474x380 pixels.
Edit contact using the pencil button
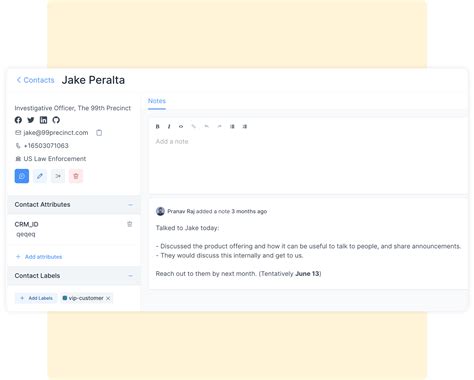pos(40,176)
